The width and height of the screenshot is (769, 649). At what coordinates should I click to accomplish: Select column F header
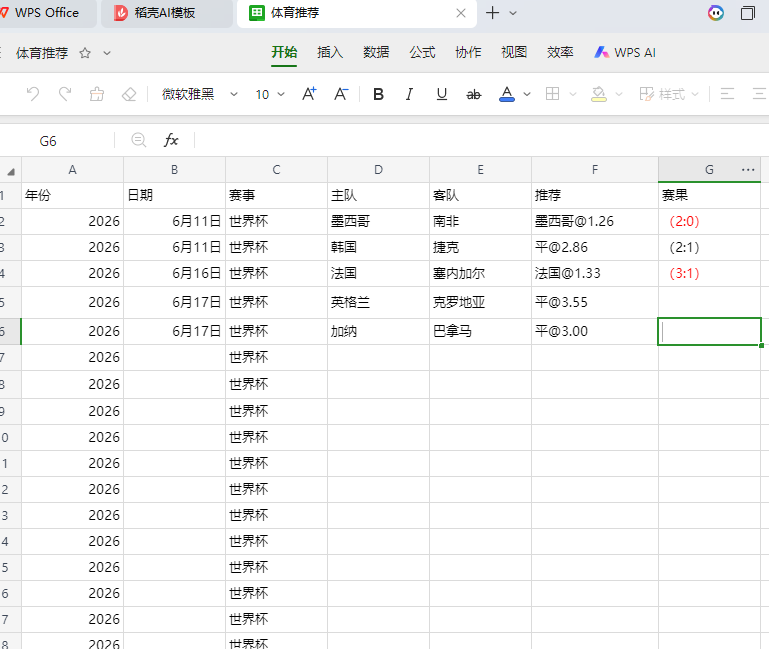tap(595, 170)
